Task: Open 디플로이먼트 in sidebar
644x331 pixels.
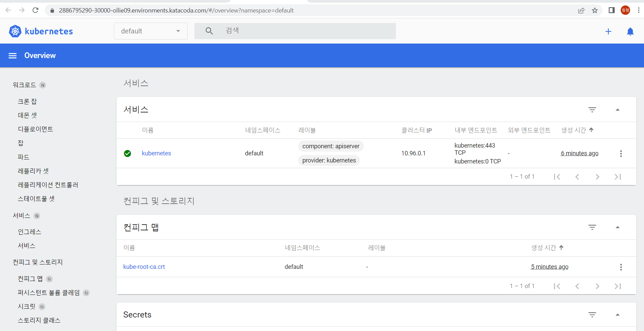Action: [x=35, y=129]
